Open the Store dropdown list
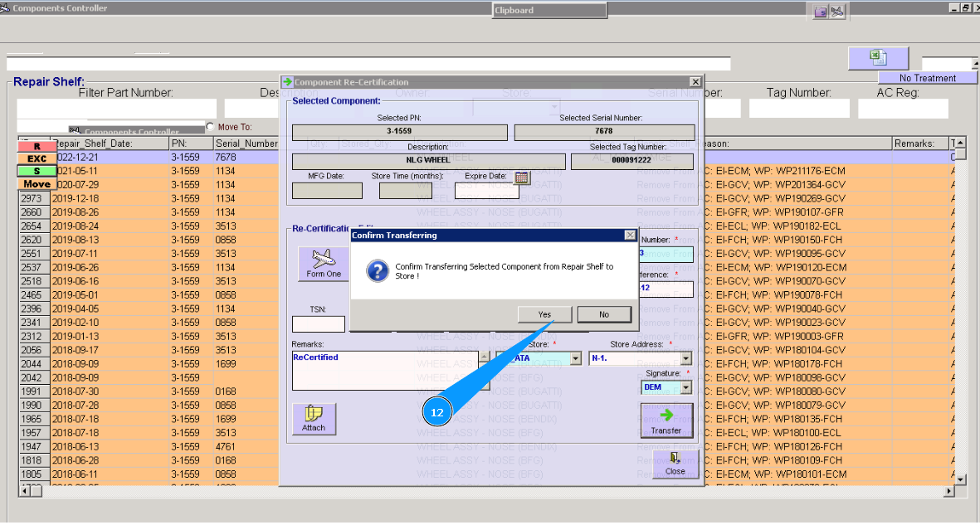Screen dimensions: 980x525 pos(576,359)
